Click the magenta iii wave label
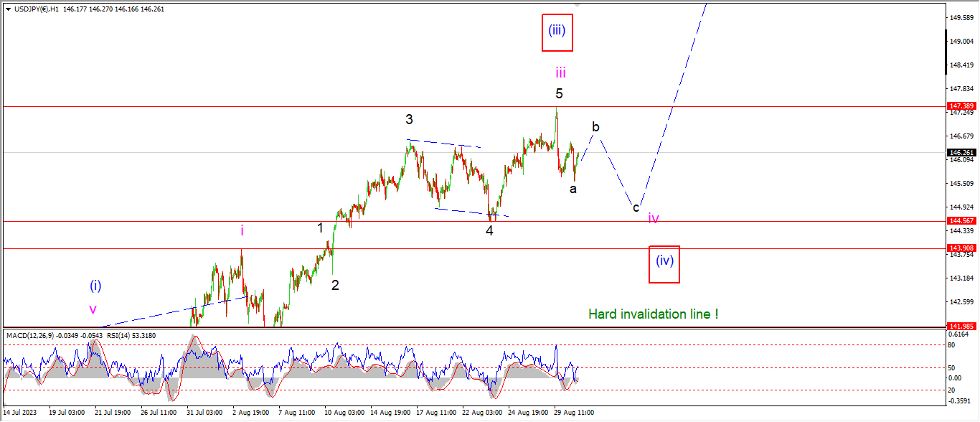Screen dimensions: 980x422 [x=560, y=72]
